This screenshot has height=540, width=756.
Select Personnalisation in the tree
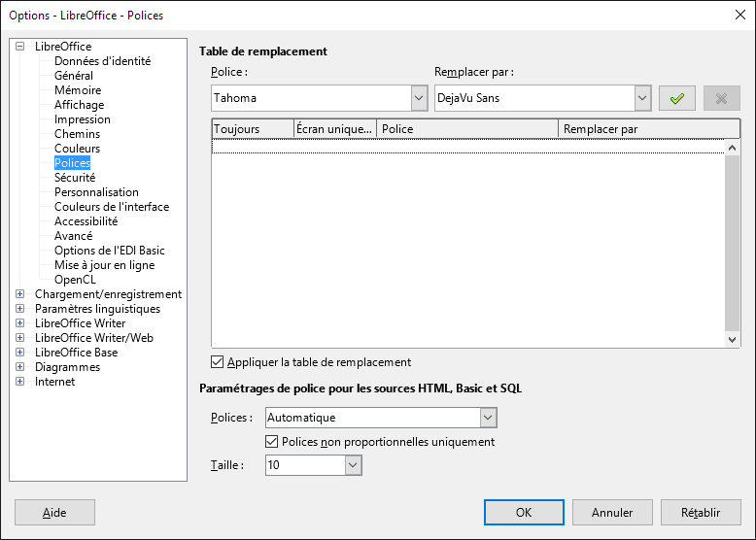(96, 191)
